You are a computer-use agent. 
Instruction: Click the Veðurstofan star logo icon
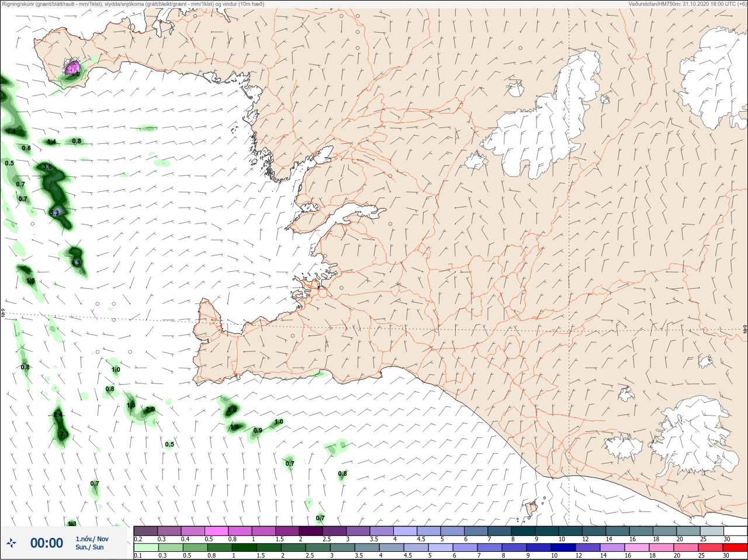tap(11, 543)
